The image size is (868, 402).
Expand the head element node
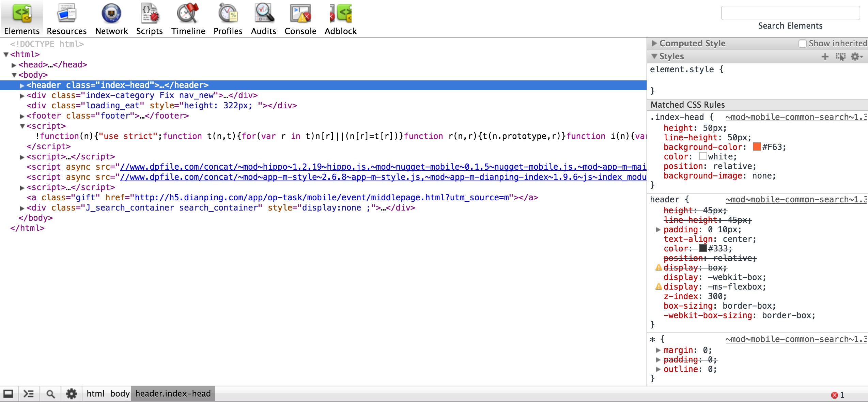[14, 65]
